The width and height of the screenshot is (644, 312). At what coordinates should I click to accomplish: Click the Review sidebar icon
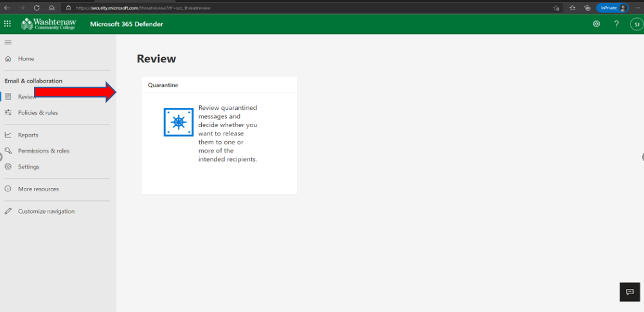tap(8, 97)
